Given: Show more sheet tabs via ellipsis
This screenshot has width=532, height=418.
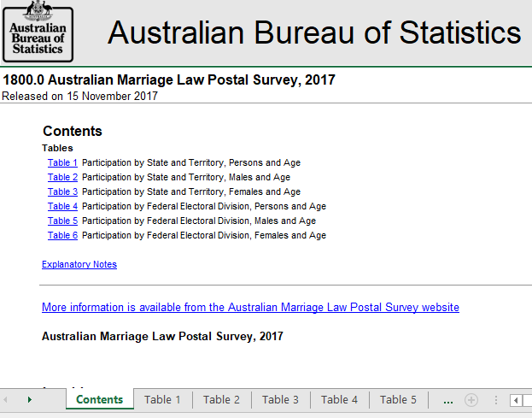Looking at the screenshot, I should (x=448, y=400).
